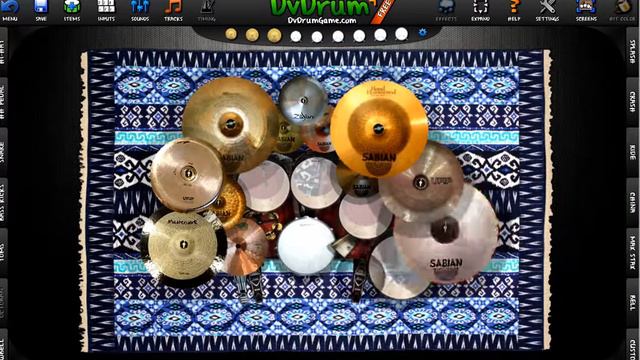Hit the orange Hand Hammered Sabian crash cymbal
Screen dimensions: 640x360
click(379, 129)
